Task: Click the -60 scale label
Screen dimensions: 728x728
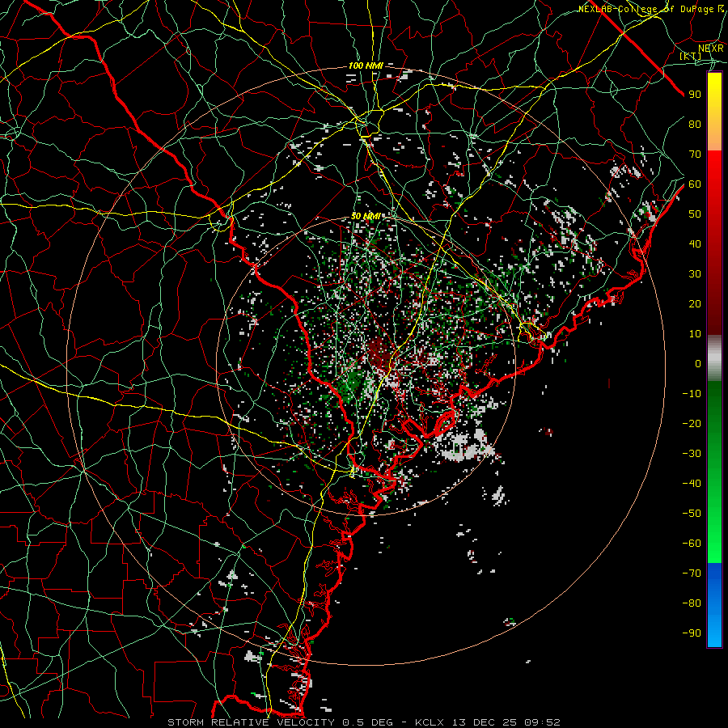Action: tap(692, 544)
